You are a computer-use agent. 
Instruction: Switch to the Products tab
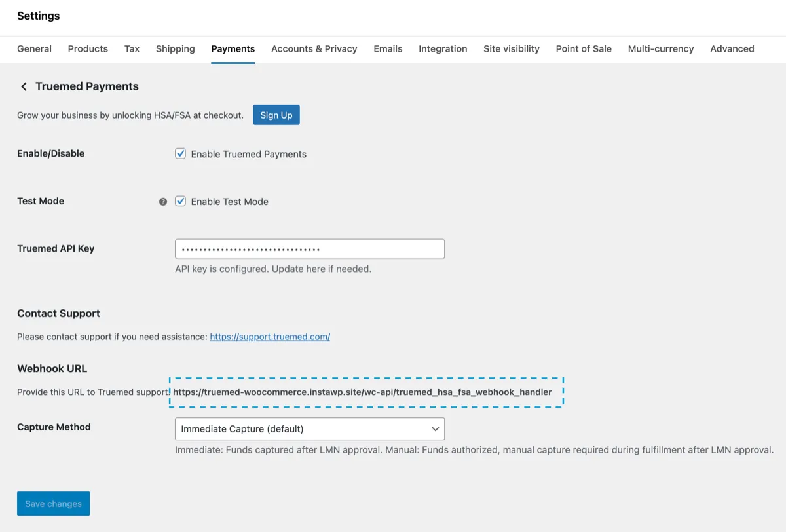click(88, 49)
